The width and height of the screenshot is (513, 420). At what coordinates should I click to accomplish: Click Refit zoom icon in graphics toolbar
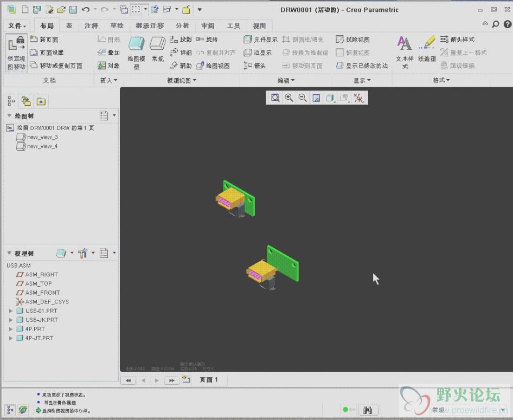pyautogui.click(x=275, y=98)
